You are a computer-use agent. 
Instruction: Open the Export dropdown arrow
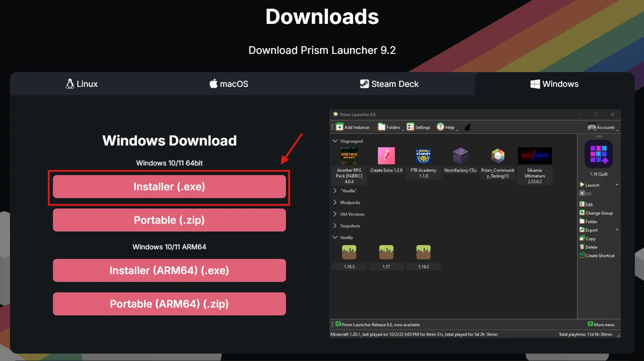(x=617, y=230)
